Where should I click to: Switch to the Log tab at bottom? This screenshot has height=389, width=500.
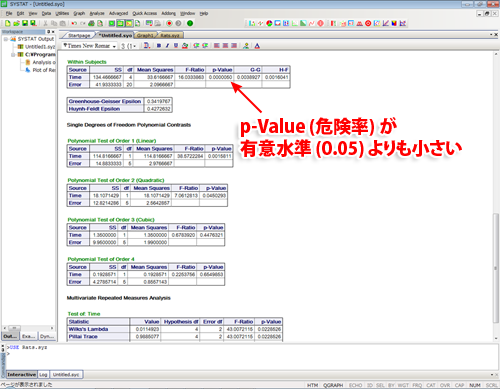click(x=43, y=375)
